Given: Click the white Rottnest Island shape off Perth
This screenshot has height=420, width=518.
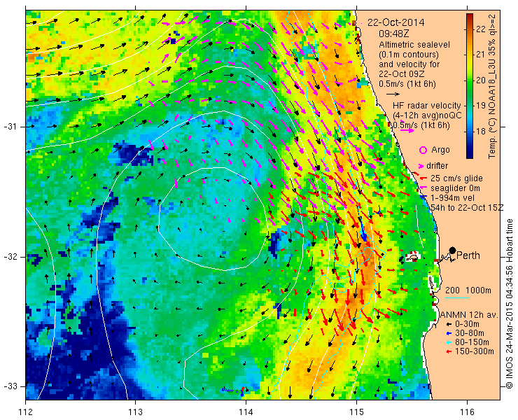Looking at the screenshot, I should tap(412, 257).
